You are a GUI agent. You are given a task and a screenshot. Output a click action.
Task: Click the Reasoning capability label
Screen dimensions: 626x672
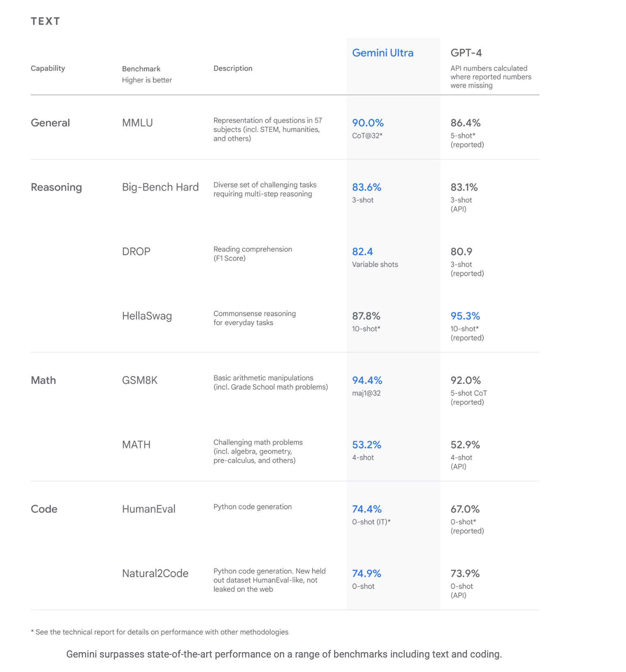56,187
